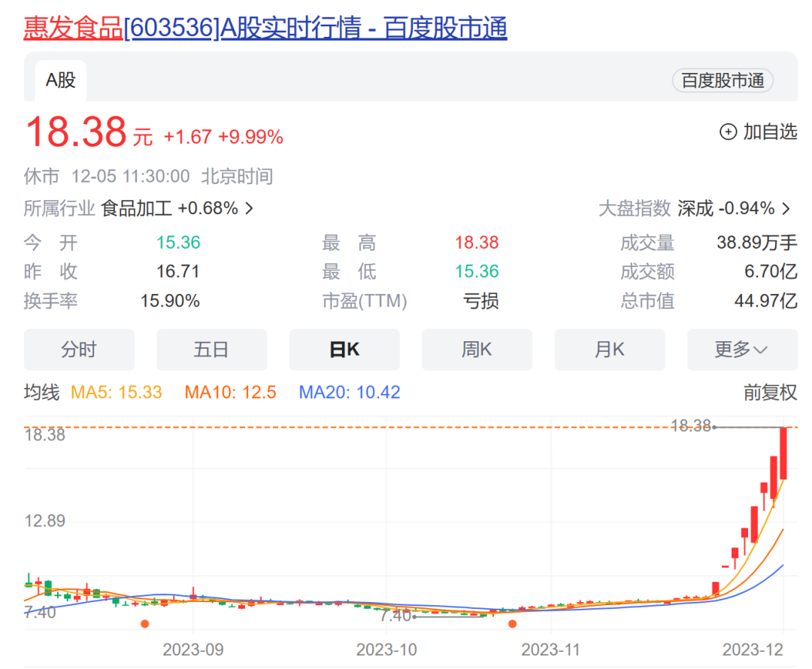812x669 pixels.
Task: Expand the 深成 index chevron
Action: (x=786, y=208)
